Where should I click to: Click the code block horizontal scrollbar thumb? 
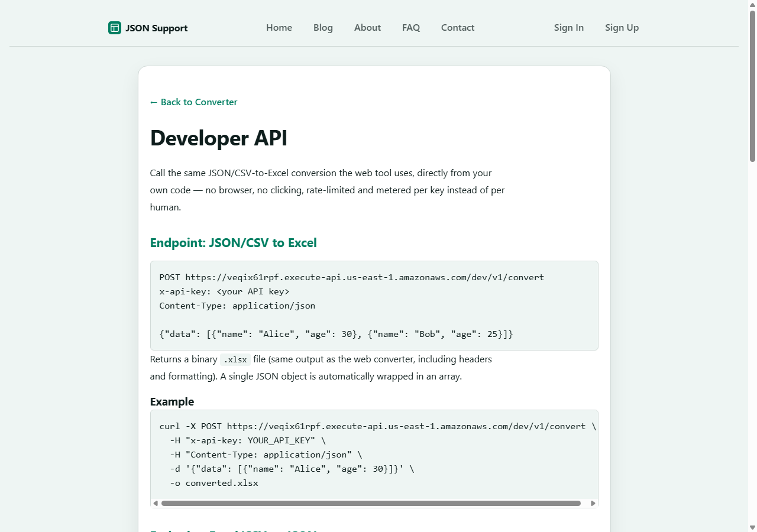[371, 504]
